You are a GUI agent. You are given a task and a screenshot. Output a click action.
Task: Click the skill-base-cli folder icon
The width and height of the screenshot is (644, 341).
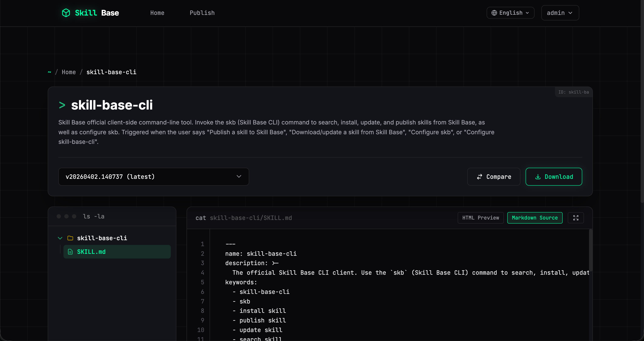point(70,238)
